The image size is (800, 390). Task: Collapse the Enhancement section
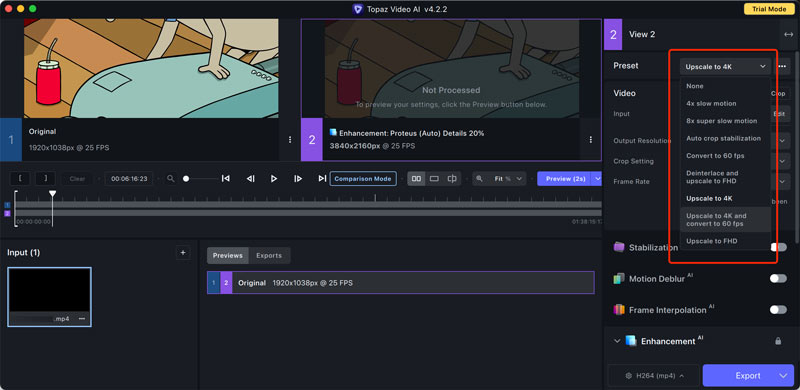pos(617,341)
